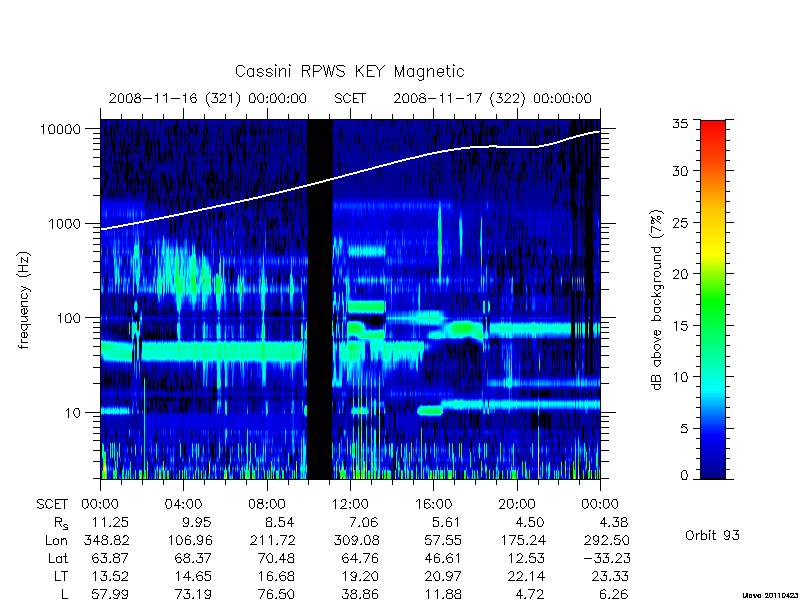Screen dimensions: 800x600
Task: Select the LT value 13.52
Action: pyautogui.click(x=110, y=576)
